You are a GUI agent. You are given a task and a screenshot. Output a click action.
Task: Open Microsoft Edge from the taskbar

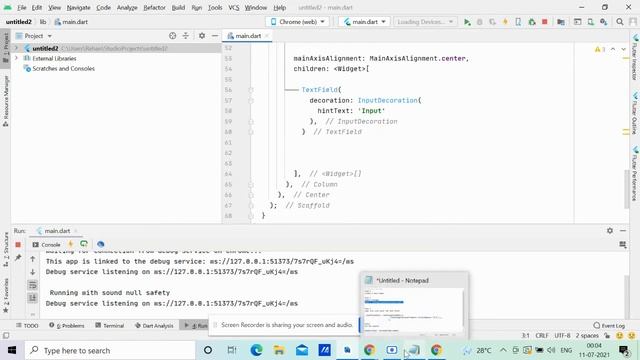click(x=256, y=350)
